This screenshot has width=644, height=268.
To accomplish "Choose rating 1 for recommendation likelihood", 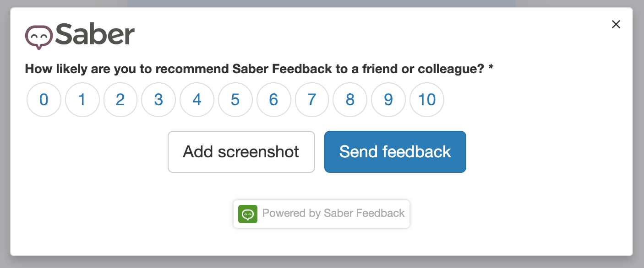I will pyautogui.click(x=82, y=100).
